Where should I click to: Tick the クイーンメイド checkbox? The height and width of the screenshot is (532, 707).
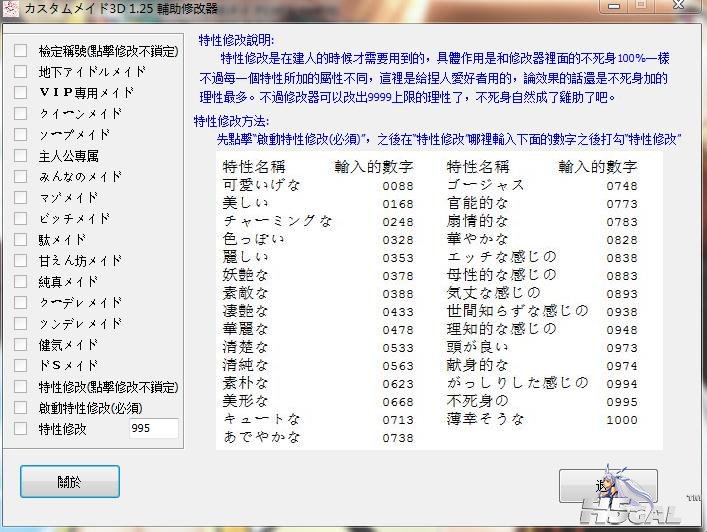point(20,113)
